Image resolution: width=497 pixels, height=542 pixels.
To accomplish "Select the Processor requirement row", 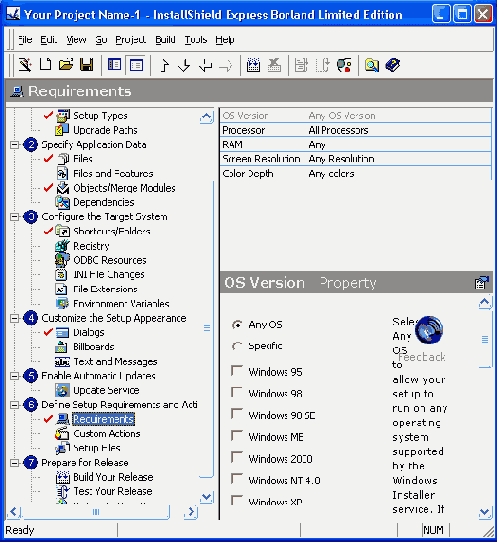I will pos(355,130).
